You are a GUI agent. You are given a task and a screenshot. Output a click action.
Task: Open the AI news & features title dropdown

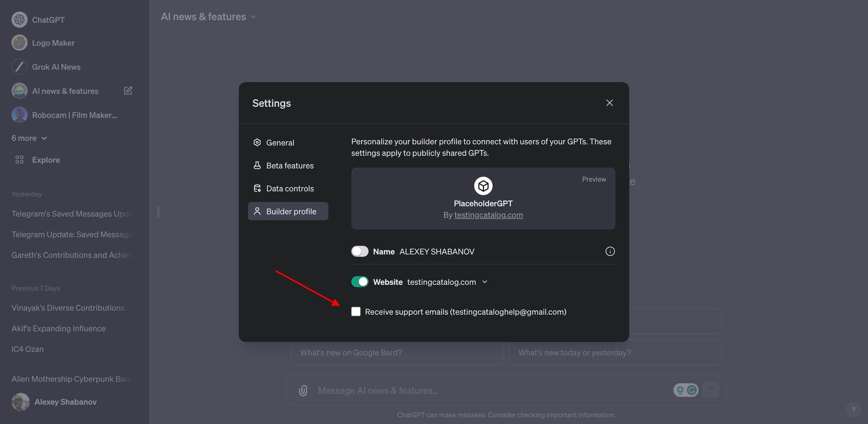pos(208,16)
